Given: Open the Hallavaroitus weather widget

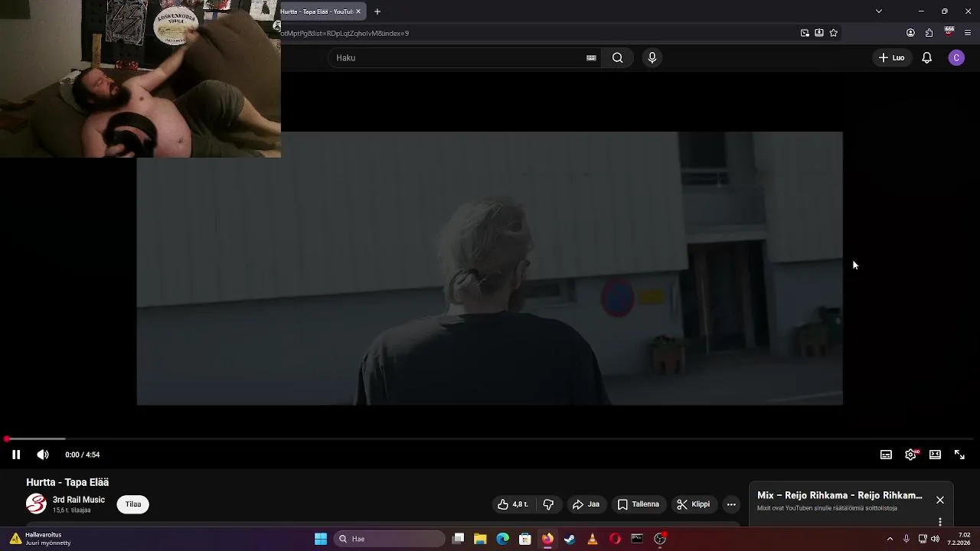Looking at the screenshot, I should tap(41, 539).
